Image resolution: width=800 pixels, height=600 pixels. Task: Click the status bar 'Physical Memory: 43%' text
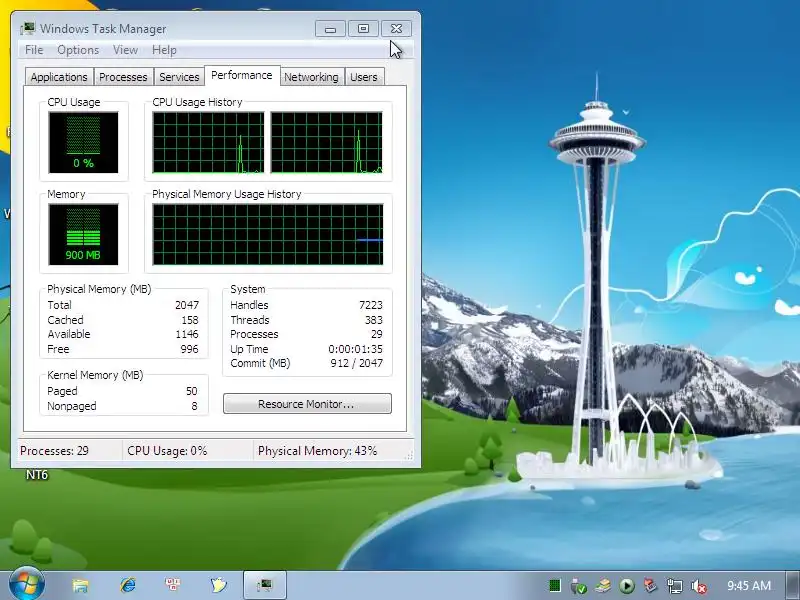point(317,451)
